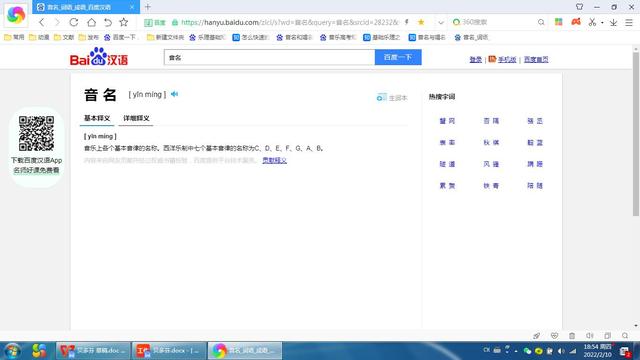Click the scissors screenshot tool icon
Screen dimensions: 640x360
[592, 22]
